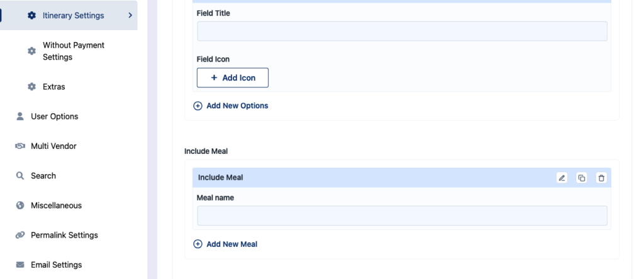Click the handshake icon beside Multi Vendor
The image size is (644, 279).
[x=20, y=146]
